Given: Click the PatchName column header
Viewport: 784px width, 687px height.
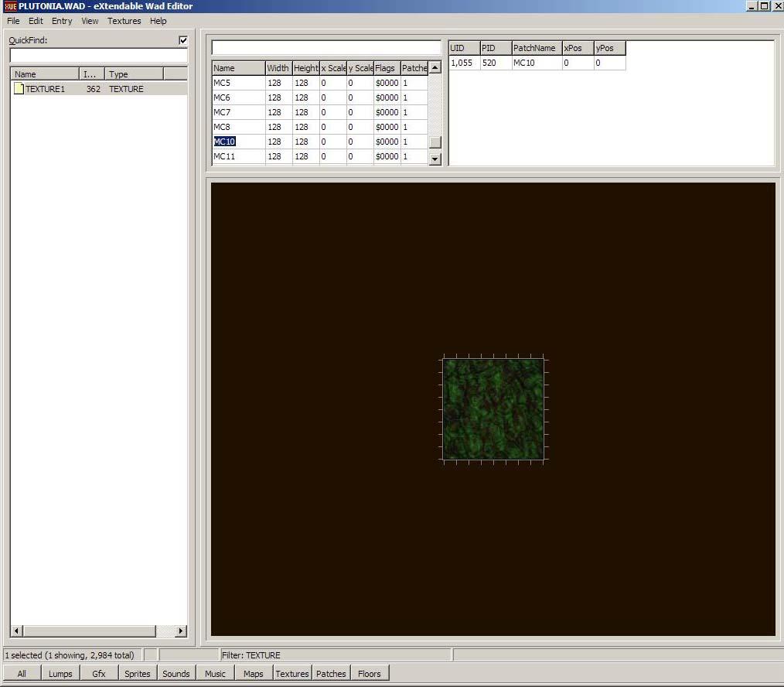Looking at the screenshot, I should [x=535, y=48].
